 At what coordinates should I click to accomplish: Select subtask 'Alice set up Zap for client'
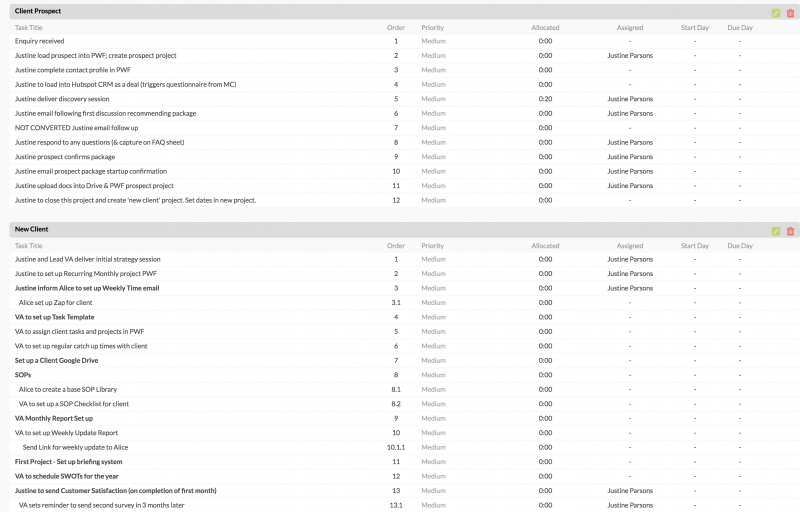pyautogui.click(x=56, y=302)
